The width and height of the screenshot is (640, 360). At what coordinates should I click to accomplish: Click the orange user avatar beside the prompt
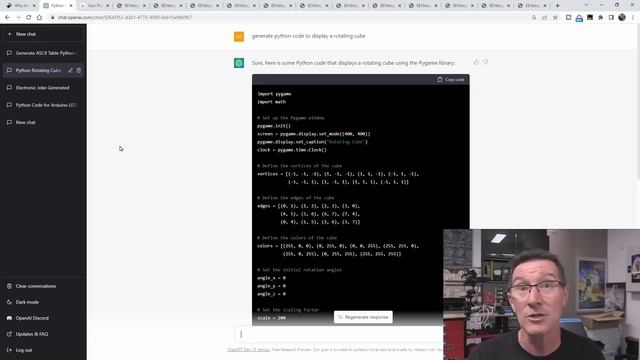click(239, 37)
